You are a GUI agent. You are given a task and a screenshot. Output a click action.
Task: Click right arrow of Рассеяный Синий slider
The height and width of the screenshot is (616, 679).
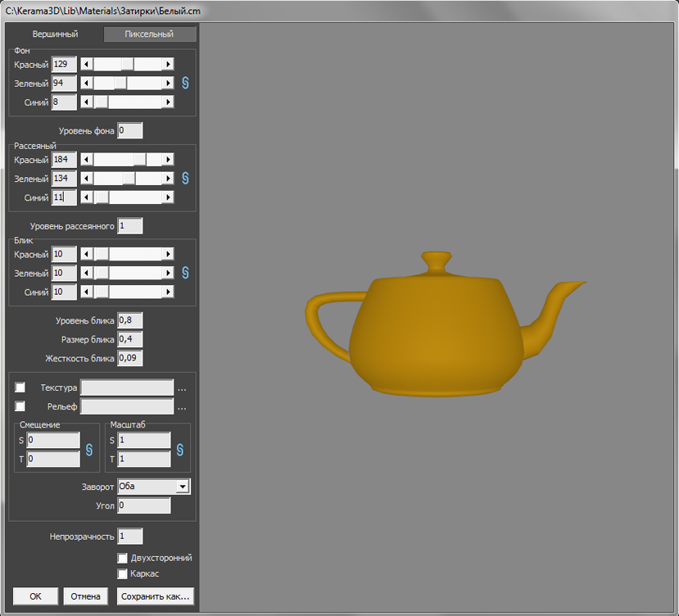coord(168,197)
